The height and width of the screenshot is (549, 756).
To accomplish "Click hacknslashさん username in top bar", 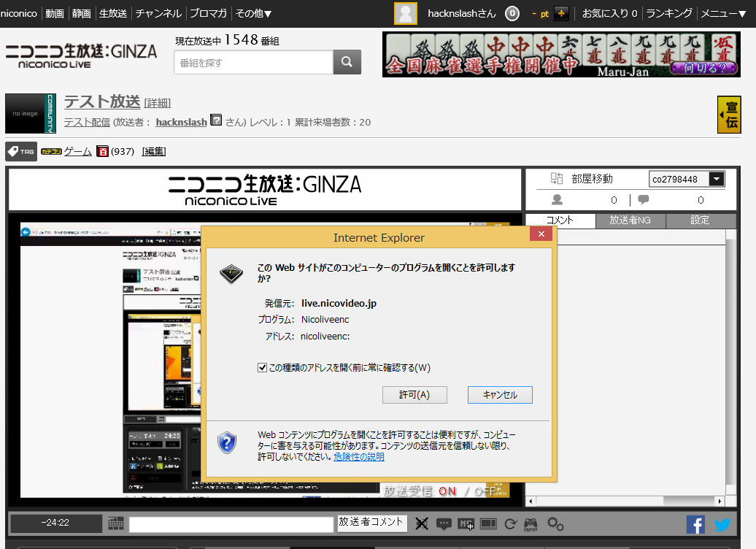I will [462, 14].
